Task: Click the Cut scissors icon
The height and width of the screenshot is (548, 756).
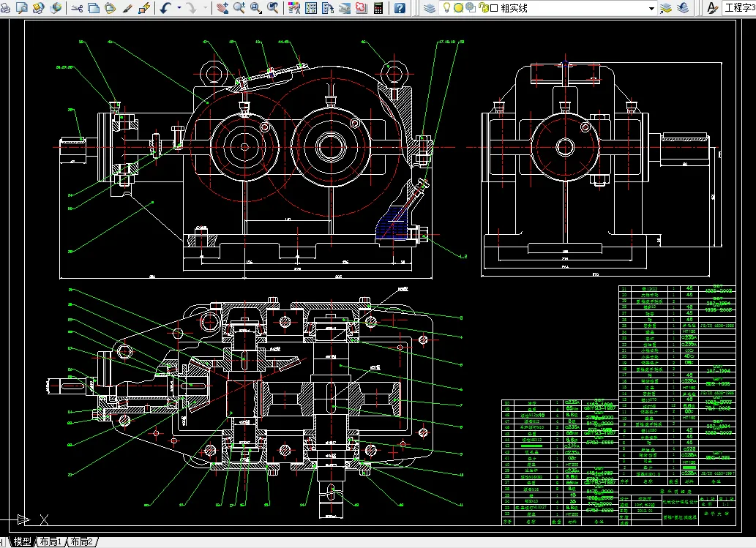Action: 77,8
